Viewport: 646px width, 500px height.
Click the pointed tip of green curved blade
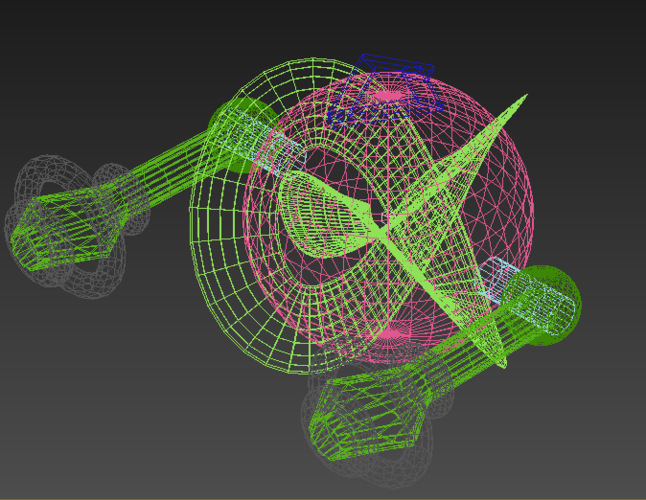pyautogui.click(x=525, y=96)
